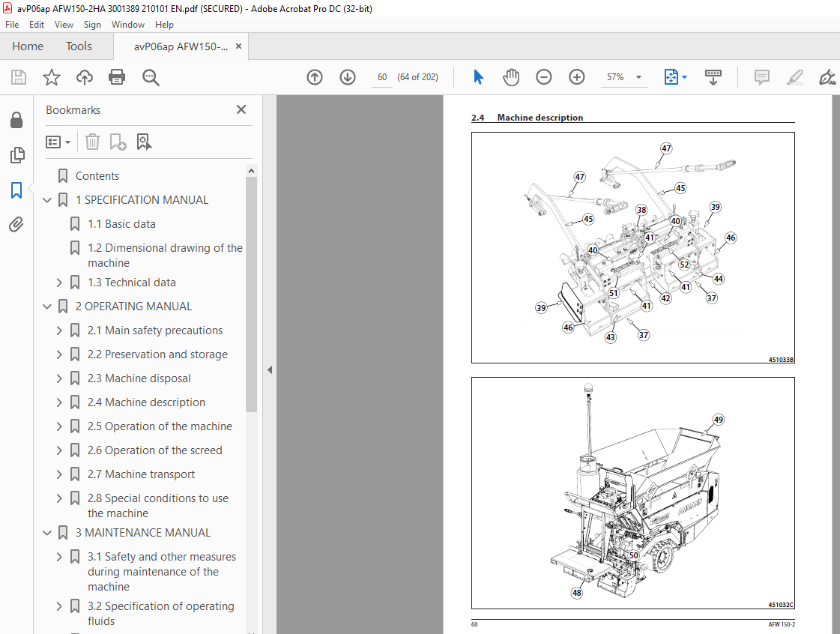Go to 2.6 Operation of the screed
This screenshot has height=634, width=840.
click(x=155, y=450)
